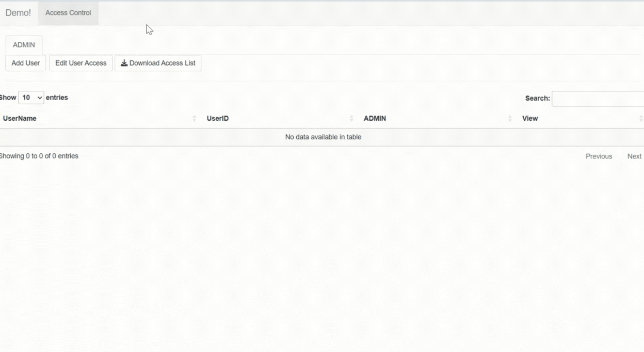Click the Add User button
Viewport: 644px width, 352px height.
coord(26,63)
